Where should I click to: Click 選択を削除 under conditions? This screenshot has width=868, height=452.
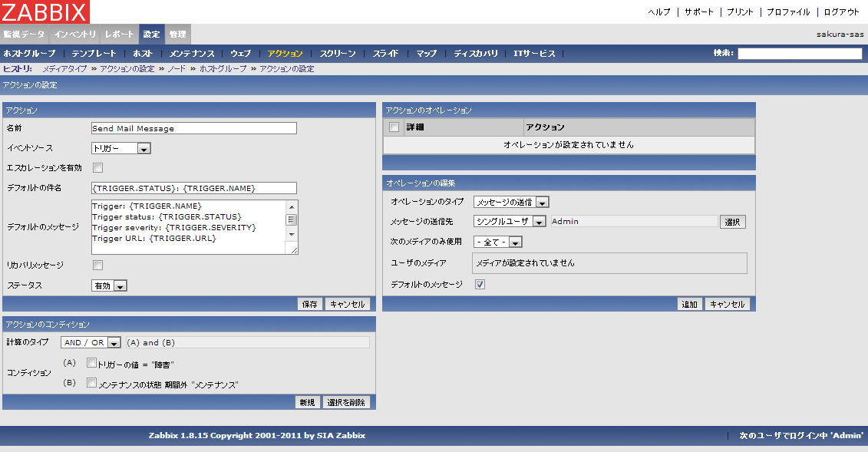pos(347,402)
